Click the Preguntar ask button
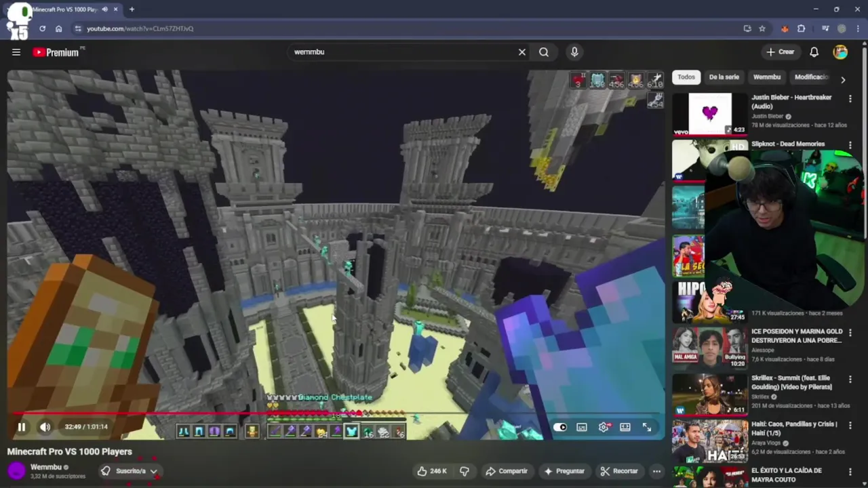 pos(564,471)
